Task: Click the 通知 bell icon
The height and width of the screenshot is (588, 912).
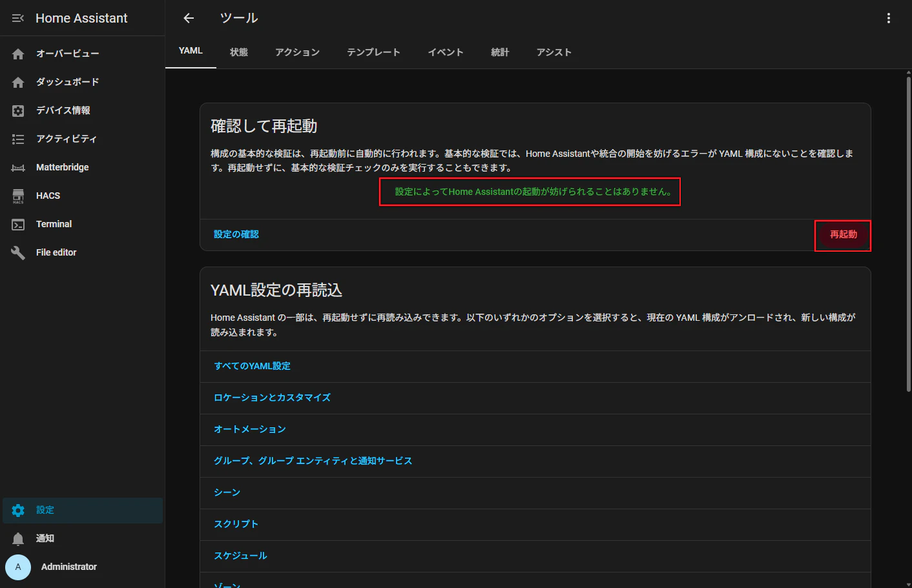Action: pos(18,539)
